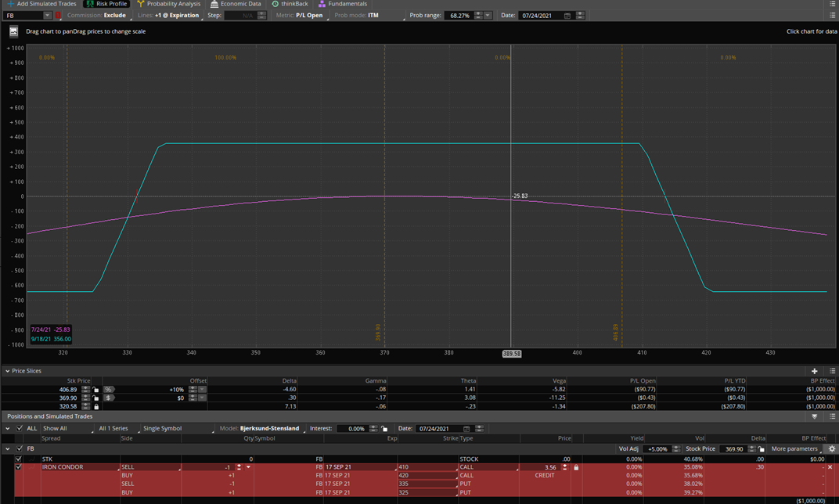Remove the Iron Condor trade with X icon

[830, 467]
